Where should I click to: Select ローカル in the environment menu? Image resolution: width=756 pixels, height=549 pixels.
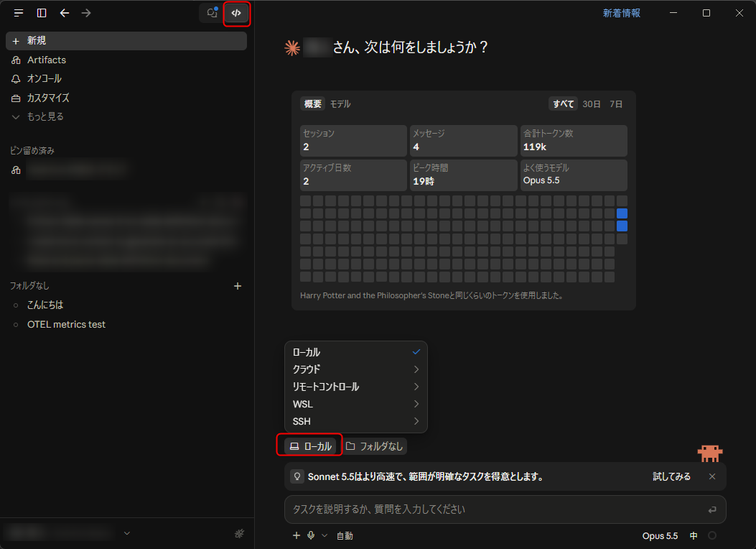tap(356, 352)
